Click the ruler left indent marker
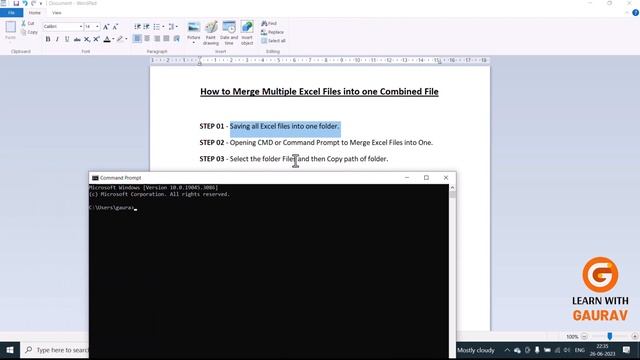The image size is (640, 360). click(x=200, y=62)
